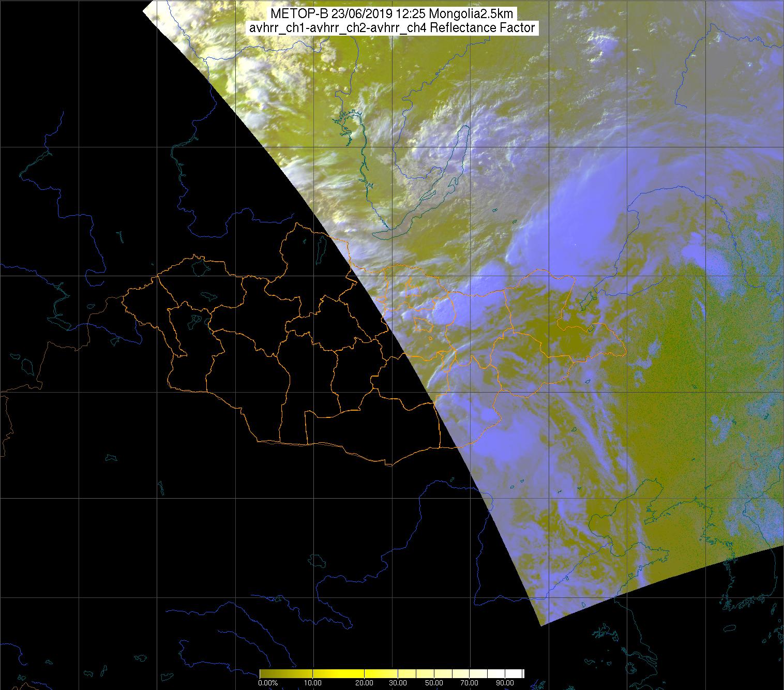This screenshot has width=784, height=690.
Task: Click the "avhrr_ch1-avhrr_ch2-avhrr_ch4 Reflectance Factor" subtitle
Action: click(x=392, y=28)
